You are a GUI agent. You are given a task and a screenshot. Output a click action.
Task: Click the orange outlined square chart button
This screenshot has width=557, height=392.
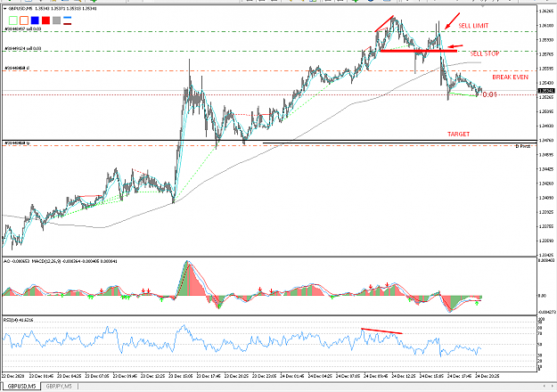pyautogui.click(x=24, y=20)
